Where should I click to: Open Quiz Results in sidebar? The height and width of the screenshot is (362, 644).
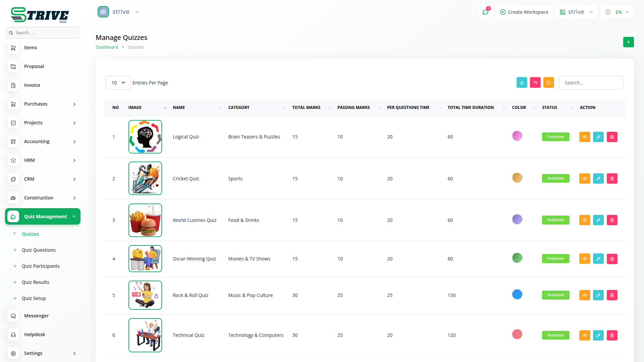[35, 282]
